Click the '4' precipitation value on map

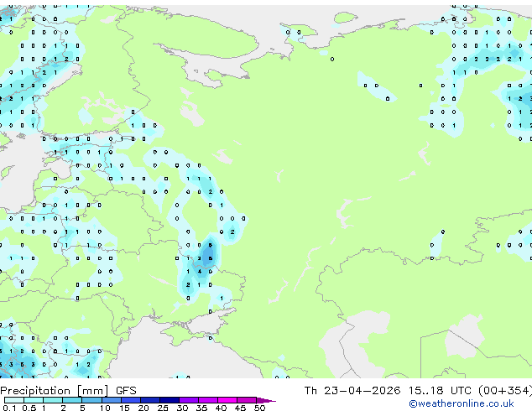point(200,272)
